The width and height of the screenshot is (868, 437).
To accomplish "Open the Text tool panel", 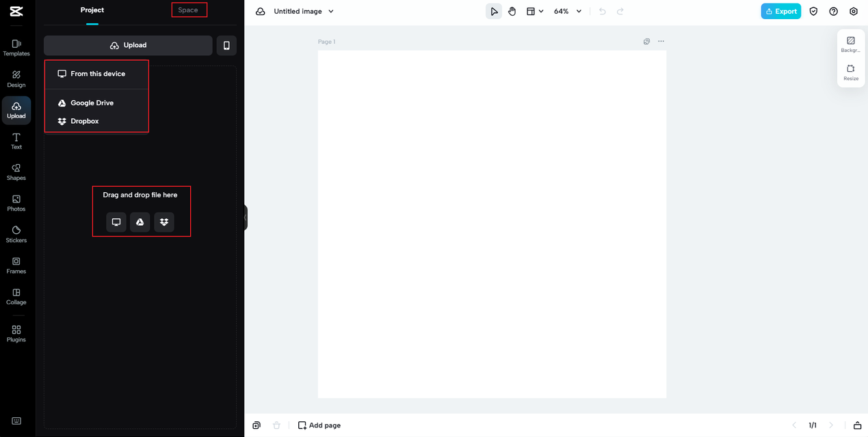I will 16,141.
